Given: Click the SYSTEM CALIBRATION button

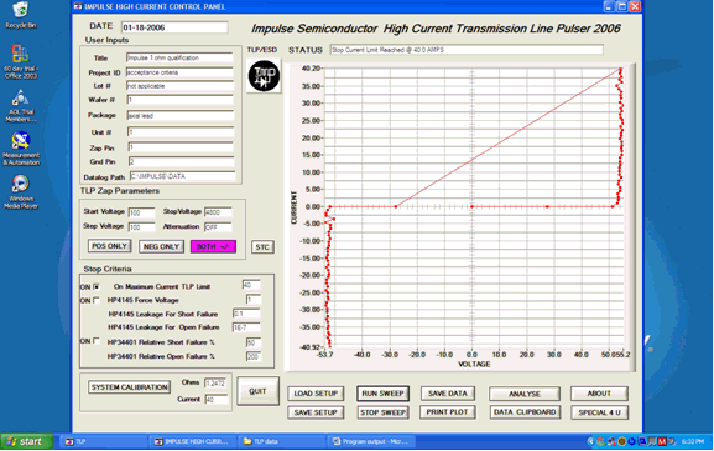Looking at the screenshot, I should point(129,387).
